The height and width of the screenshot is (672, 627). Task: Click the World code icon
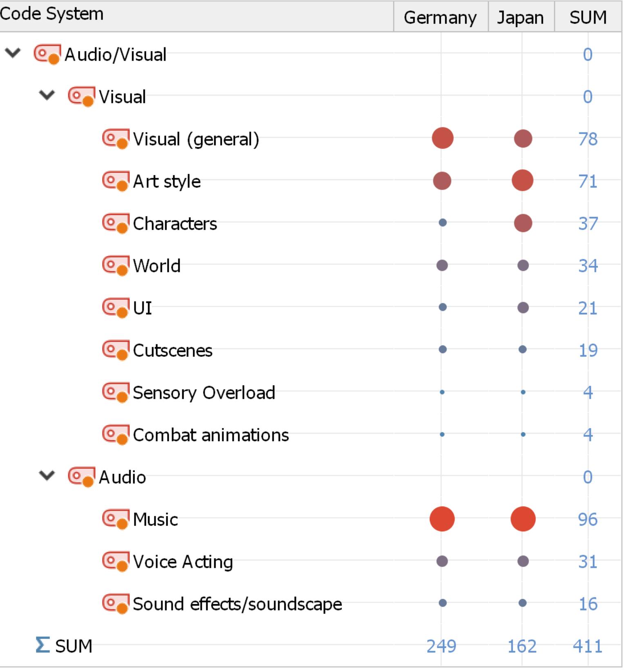[x=115, y=266]
